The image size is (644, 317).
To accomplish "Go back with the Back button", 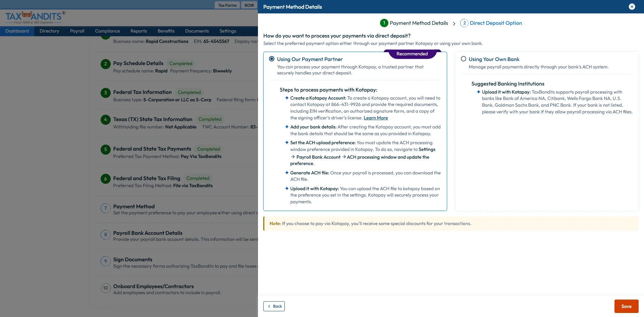I will point(274,306).
